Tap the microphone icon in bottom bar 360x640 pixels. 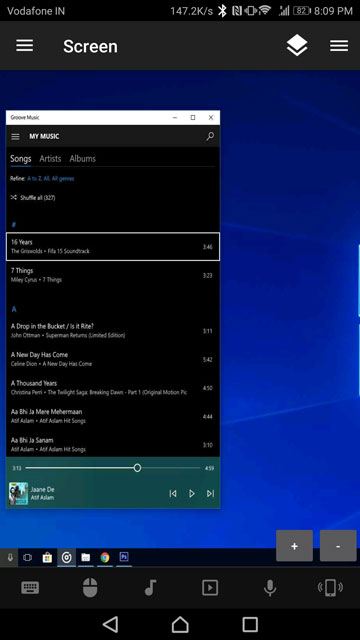click(270, 588)
